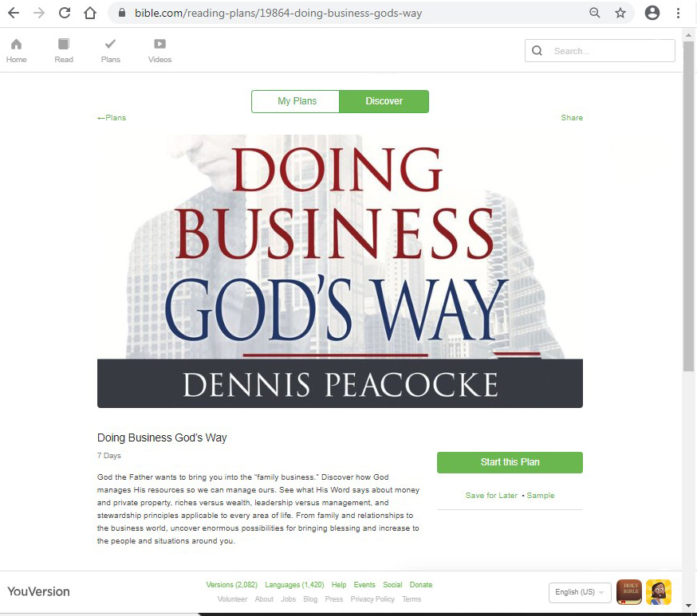The height and width of the screenshot is (616, 697).
Task: Click the browser forward arrow
Action: click(x=39, y=13)
